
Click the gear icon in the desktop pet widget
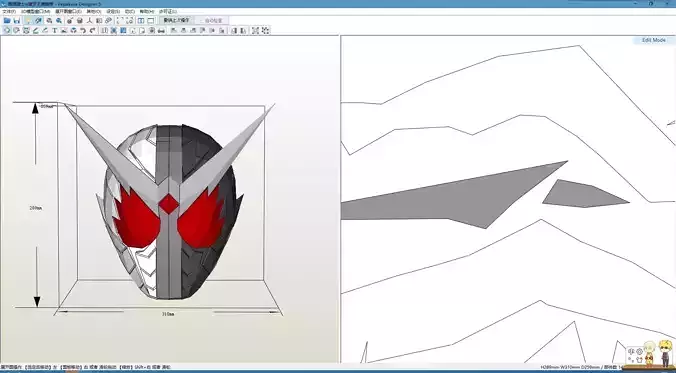[x=639, y=351]
